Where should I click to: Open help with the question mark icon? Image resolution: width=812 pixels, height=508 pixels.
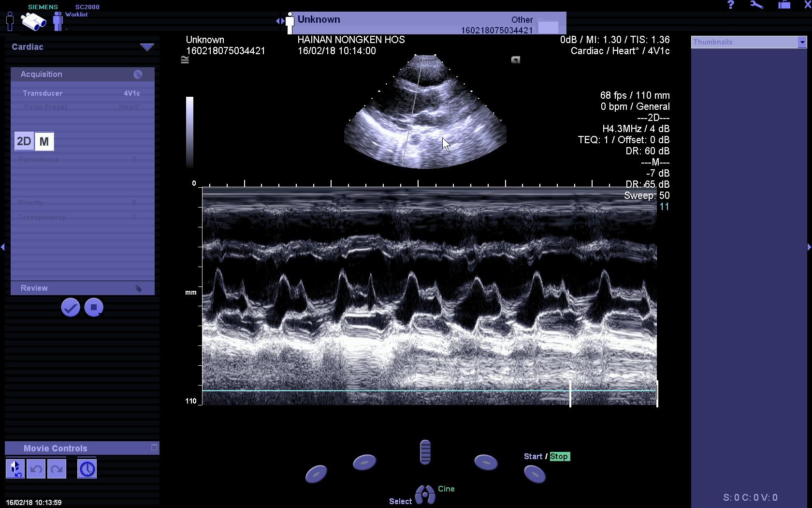pyautogui.click(x=730, y=5)
